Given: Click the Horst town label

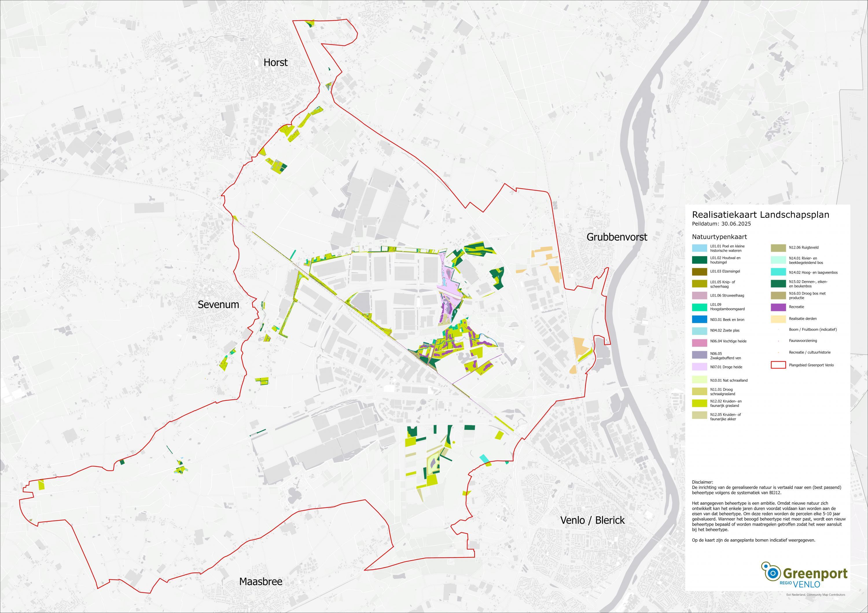Looking at the screenshot, I should pos(275,62).
